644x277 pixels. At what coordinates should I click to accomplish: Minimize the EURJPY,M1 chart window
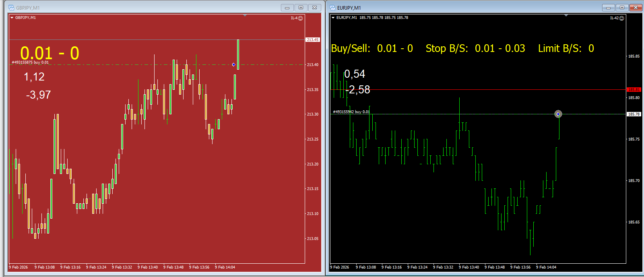[x=609, y=8]
